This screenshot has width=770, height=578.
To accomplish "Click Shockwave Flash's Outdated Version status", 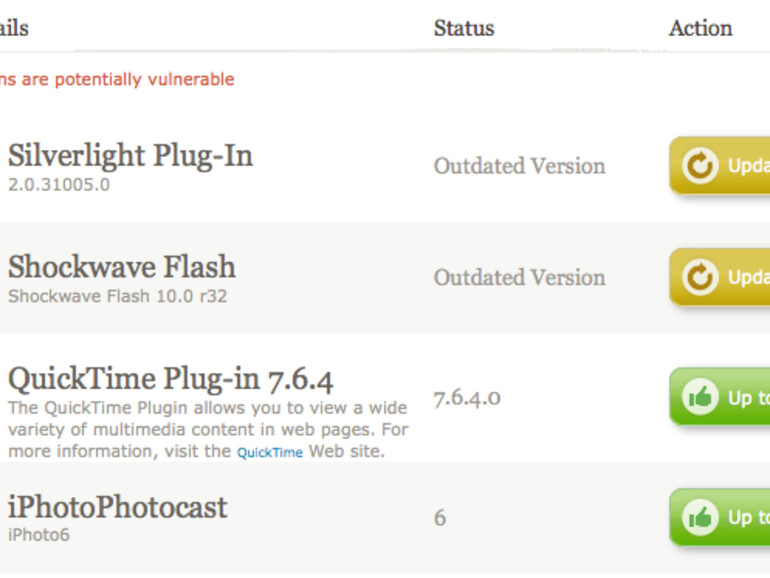I will click(519, 278).
